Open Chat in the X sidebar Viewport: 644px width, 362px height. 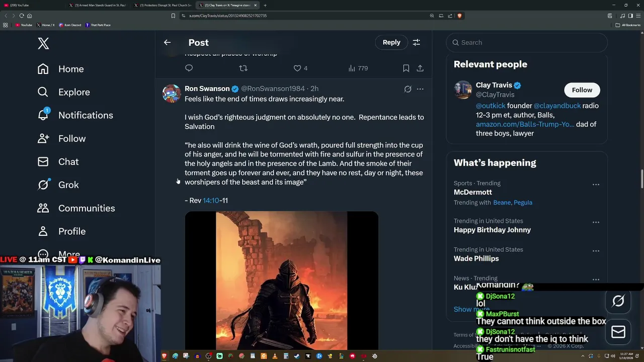coord(58,161)
